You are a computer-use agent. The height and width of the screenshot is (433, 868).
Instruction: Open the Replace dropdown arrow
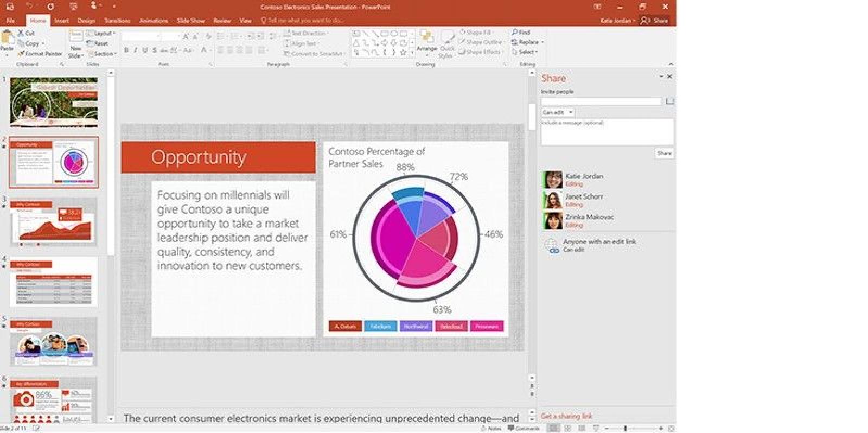[x=542, y=42]
